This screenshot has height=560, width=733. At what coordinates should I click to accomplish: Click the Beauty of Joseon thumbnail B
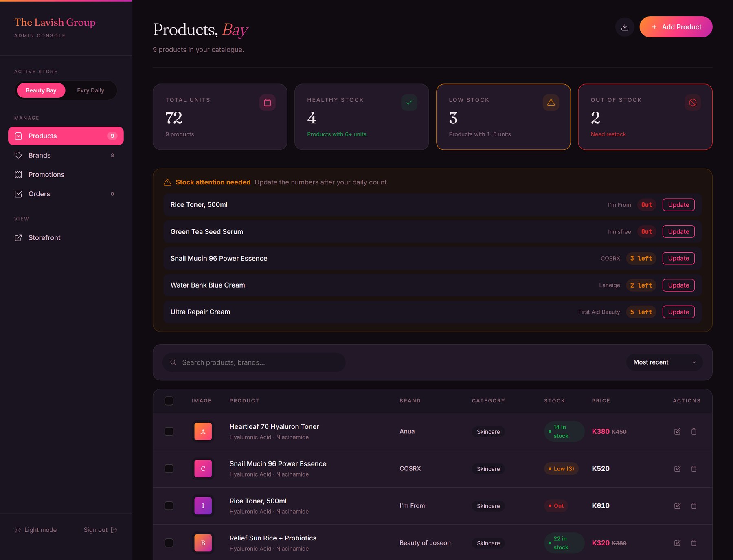click(x=203, y=543)
